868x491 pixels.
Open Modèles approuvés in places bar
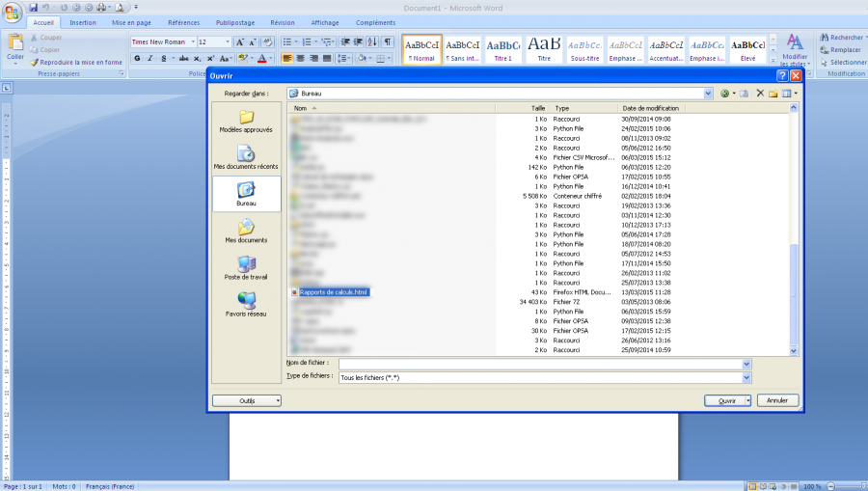tap(246, 122)
